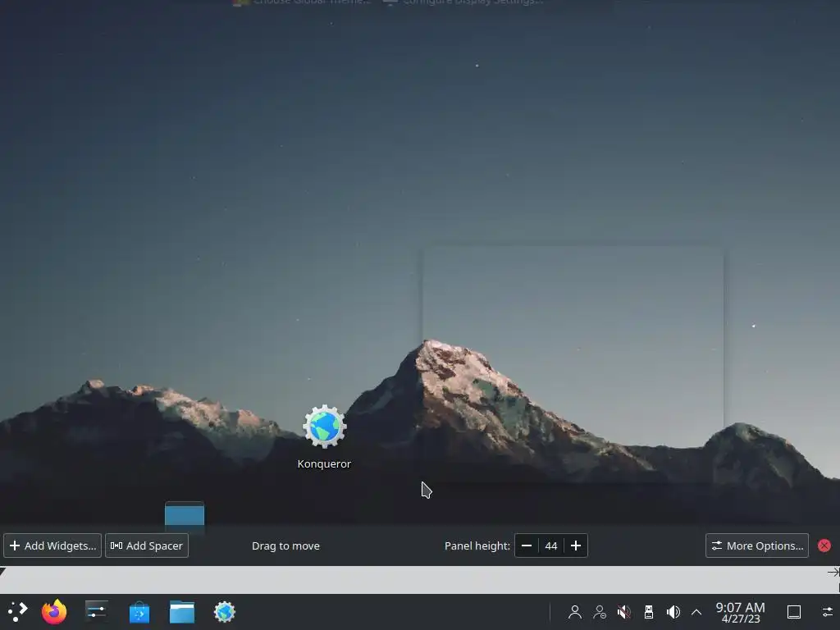
Task: Open the Discover software store icon
Action: [x=139, y=612]
